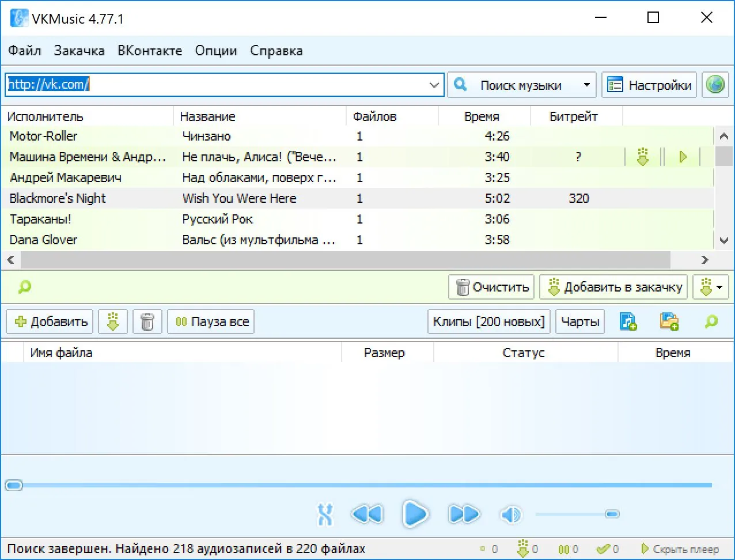The image size is (735, 560).
Task: Click horizontal scrollbar left arrow
Action: tap(10, 260)
